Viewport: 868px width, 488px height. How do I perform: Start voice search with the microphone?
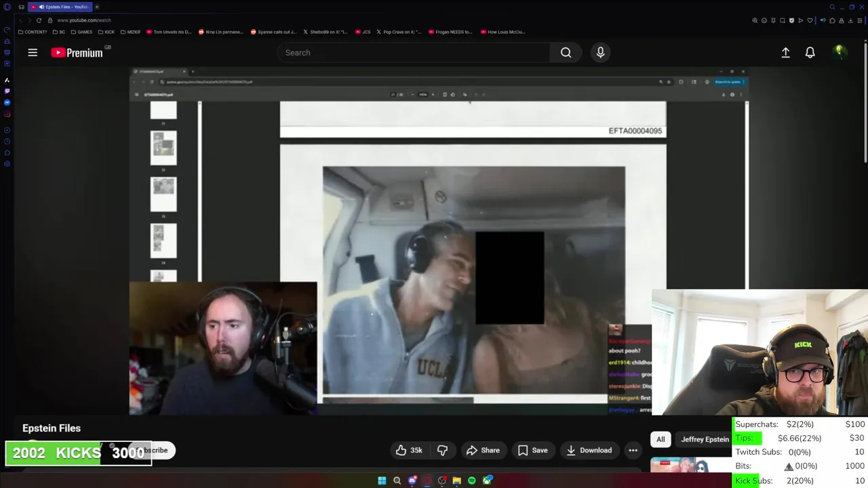point(600,52)
